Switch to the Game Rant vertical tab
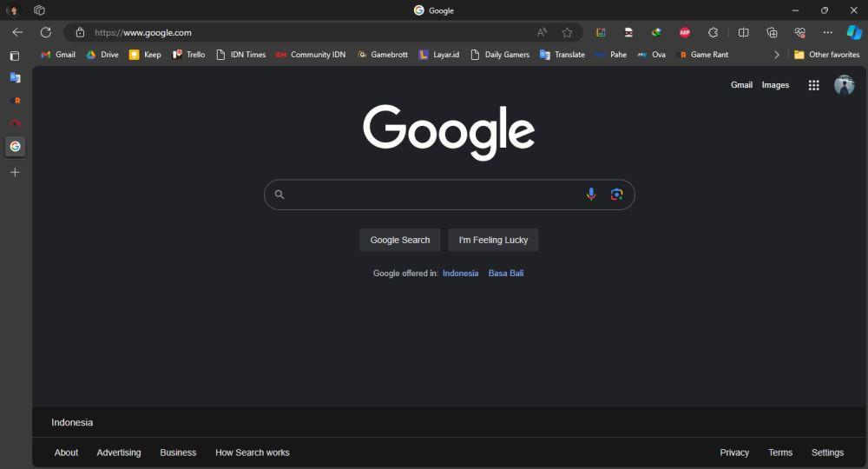 (x=15, y=101)
